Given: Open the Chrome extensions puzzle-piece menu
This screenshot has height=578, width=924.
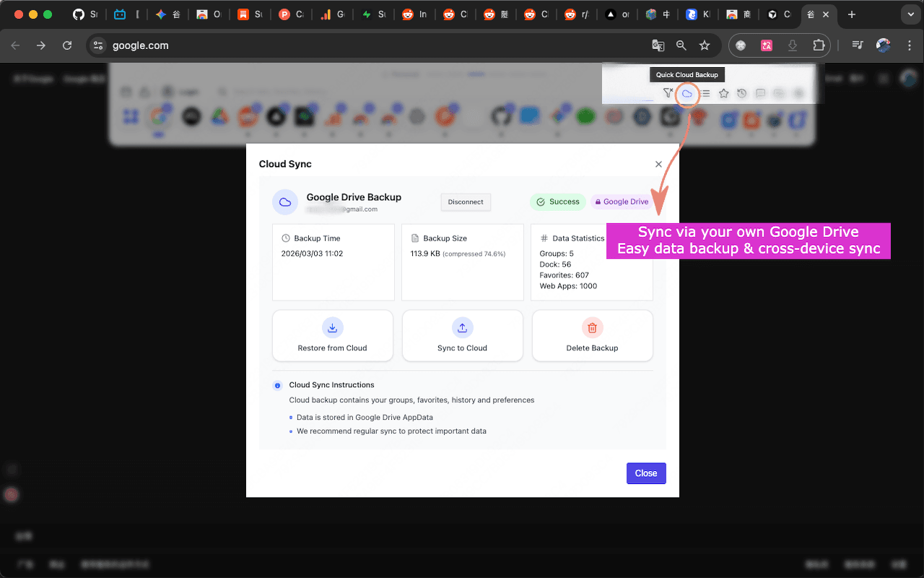Looking at the screenshot, I should click(x=818, y=45).
